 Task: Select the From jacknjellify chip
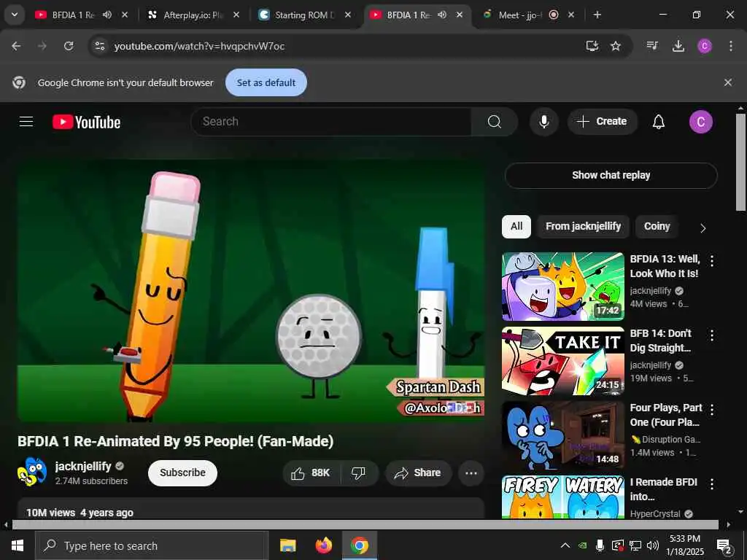click(583, 227)
